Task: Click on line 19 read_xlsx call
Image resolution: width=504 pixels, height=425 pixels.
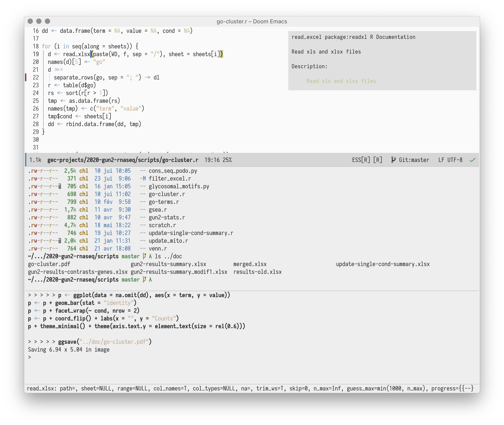Action: [76, 54]
